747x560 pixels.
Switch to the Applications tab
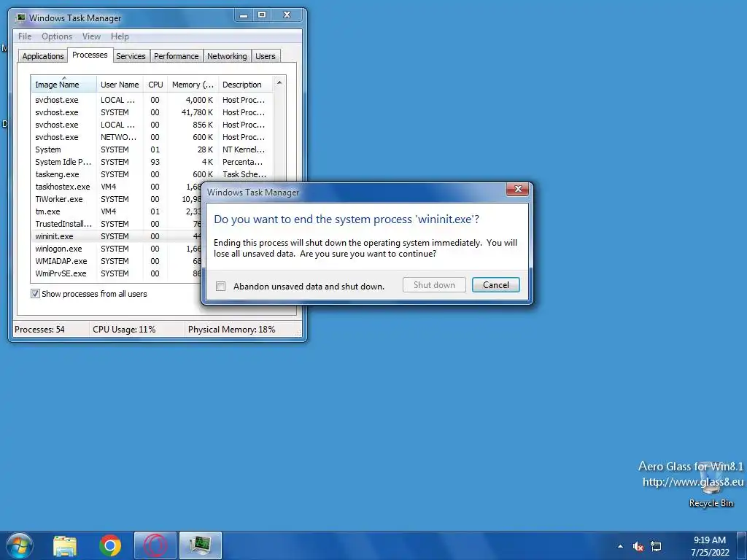pyautogui.click(x=43, y=56)
